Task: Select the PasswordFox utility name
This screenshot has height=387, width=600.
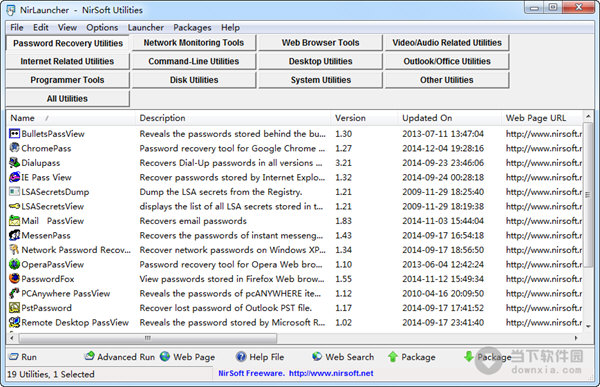Action: pos(48,279)
